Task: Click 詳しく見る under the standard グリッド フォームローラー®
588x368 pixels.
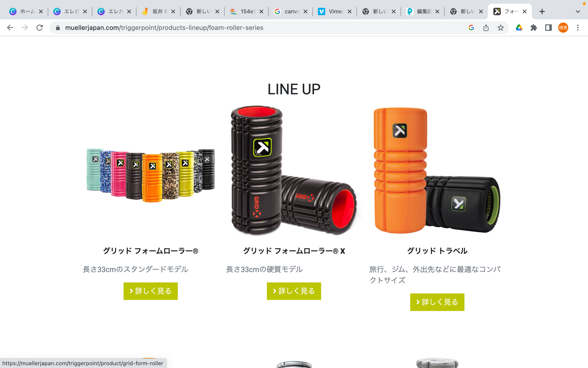Action: click(151, 291)
